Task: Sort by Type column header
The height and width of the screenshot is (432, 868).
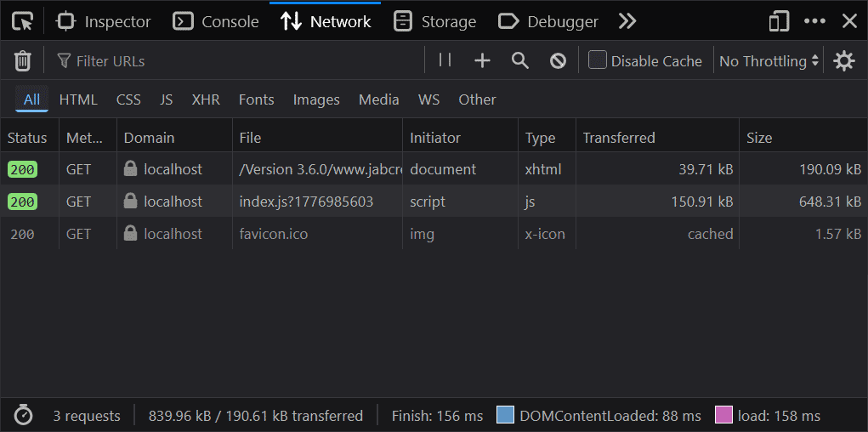Action: (547, 138)
